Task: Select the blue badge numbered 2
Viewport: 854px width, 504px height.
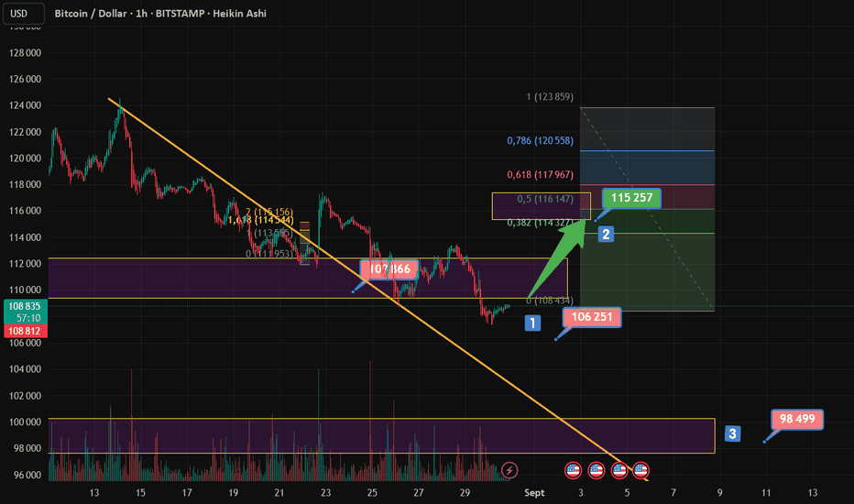Action: (606, 235)
